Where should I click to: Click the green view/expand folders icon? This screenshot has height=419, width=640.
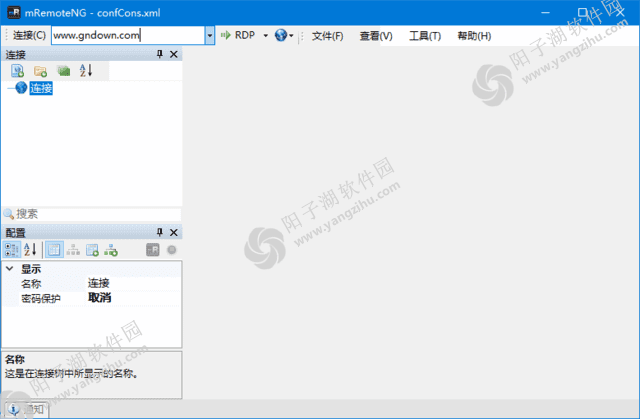click(x=63, y=71)
